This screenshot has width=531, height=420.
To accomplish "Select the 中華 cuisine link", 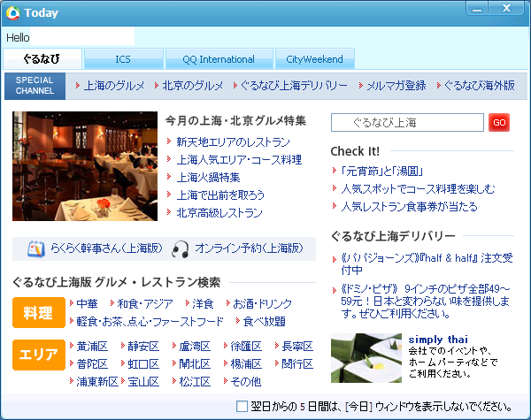I will click(x=87, y=303).
